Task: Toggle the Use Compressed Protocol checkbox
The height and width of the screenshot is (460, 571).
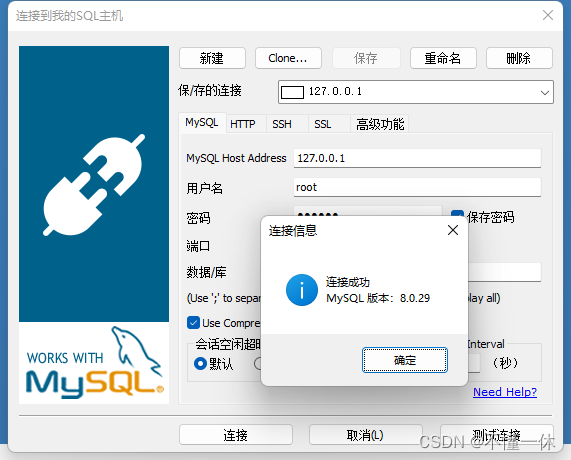Action: tap(193, 323)
